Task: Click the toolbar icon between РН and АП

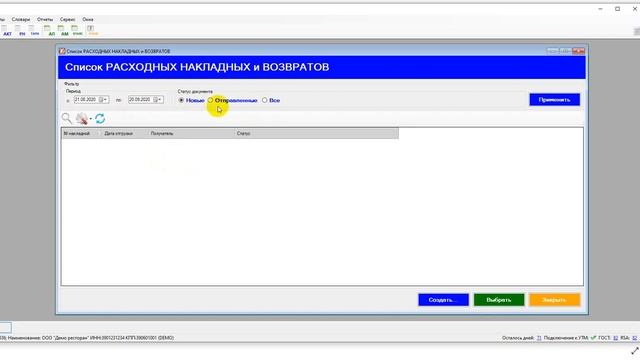Action: (35, 31)
